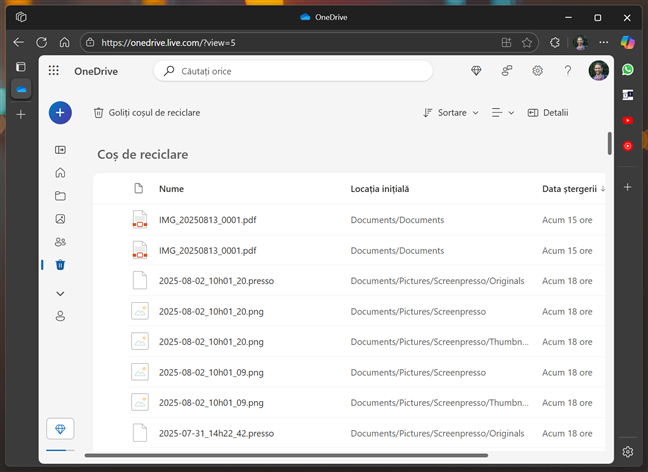
Task: Open OneDrive settings gear in header
Action: tap(537, 71)
